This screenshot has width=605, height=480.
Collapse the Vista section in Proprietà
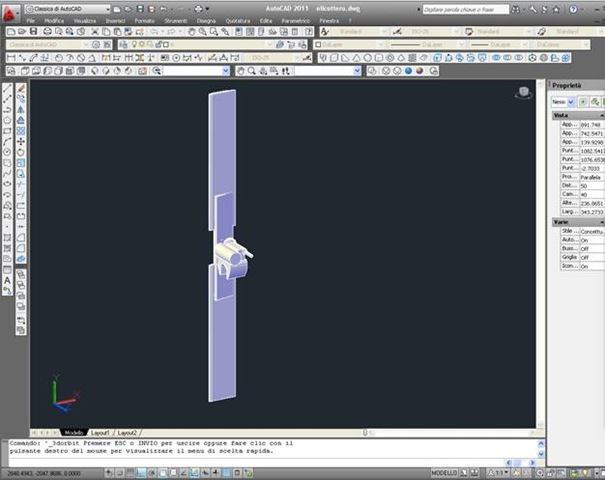click(x=602, y=115)
